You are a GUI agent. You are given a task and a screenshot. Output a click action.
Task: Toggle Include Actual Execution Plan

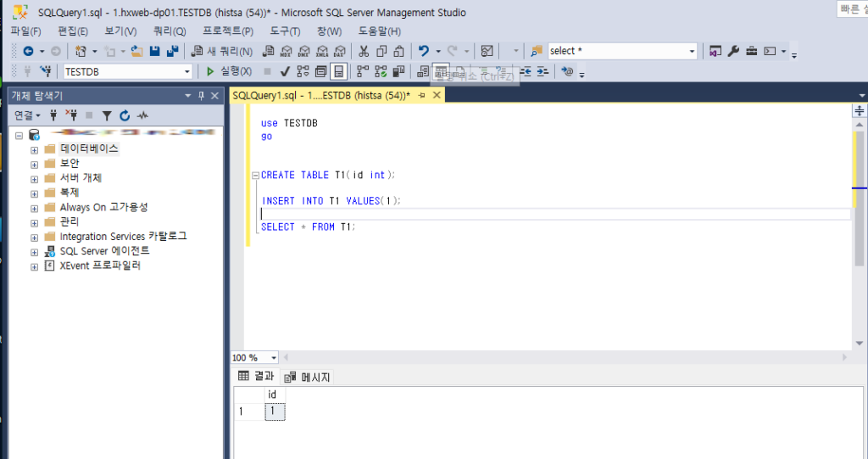point(363,71)
